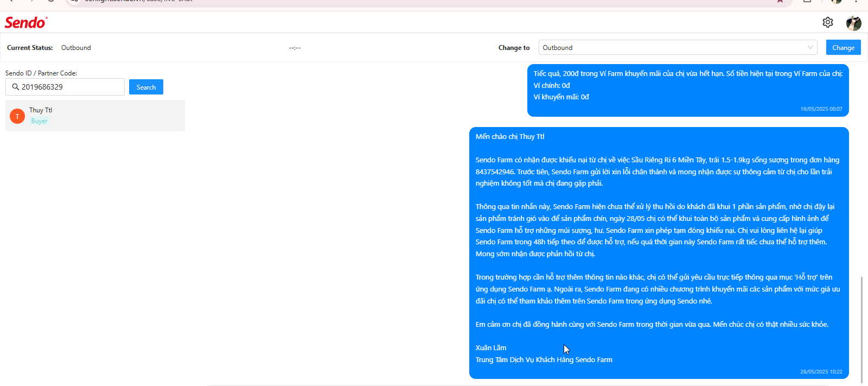The image size is (868, 386).
Task: Click the greeting 'Mến chào chị Thuy Ttl'
Action: pos(510,137)
